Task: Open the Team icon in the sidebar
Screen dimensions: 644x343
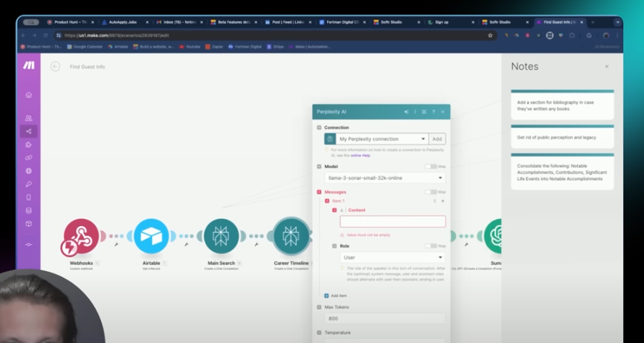Action: click(29, 118)
